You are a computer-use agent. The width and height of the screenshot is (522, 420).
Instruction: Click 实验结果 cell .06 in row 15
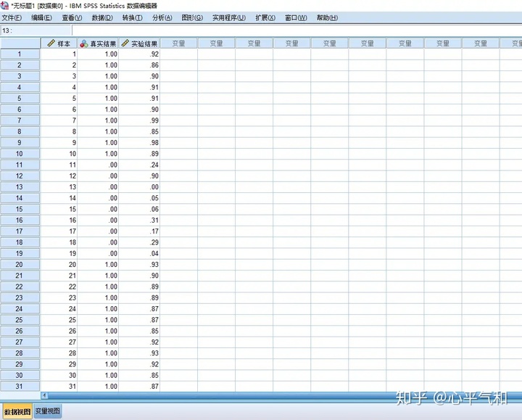(139, 209)
